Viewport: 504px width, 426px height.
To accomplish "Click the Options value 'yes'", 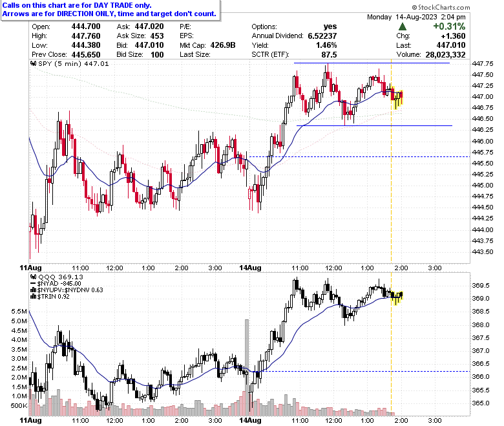I will pyautogui.click(x=330, y=27).
